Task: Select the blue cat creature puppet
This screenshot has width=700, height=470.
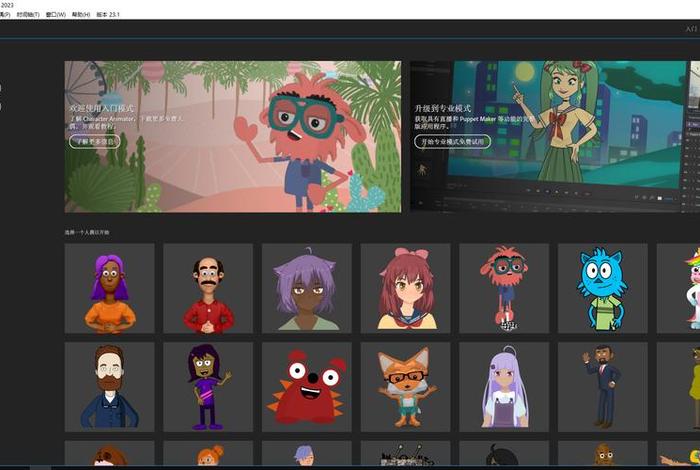Action: pos(603,288)
